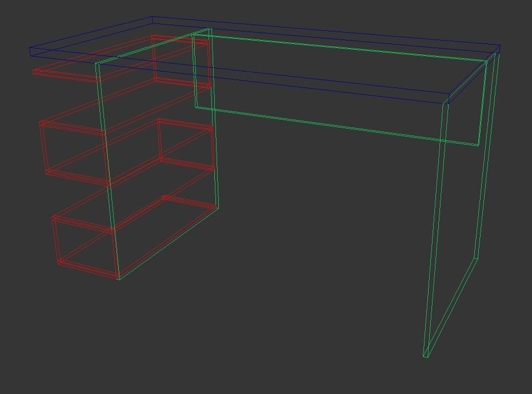Screen dimensions: 532x394
Task: Select the green back panel under tabletop
Action: click(339, 89)
